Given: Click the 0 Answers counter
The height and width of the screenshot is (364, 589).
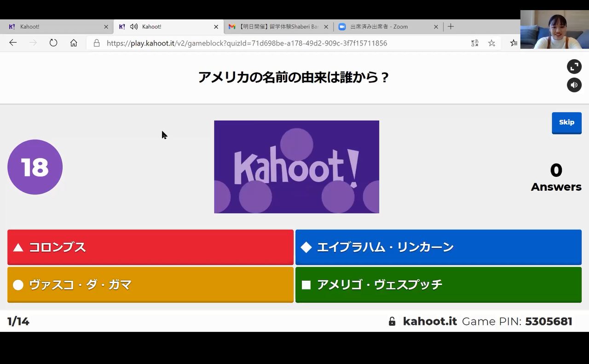Looking at the screenshot, I should point(556,177).
